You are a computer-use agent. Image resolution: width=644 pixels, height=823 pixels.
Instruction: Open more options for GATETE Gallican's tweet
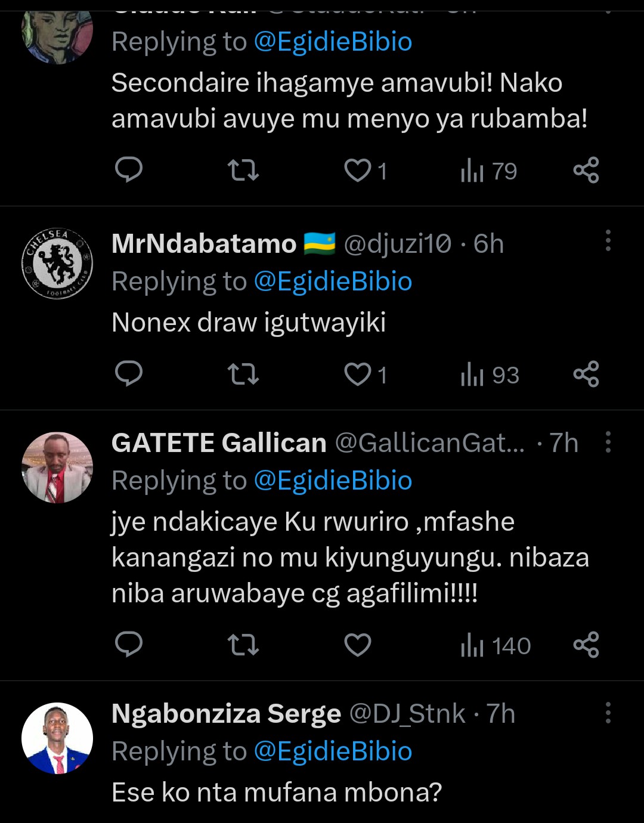pyautogui.click(x=608, y=443)
